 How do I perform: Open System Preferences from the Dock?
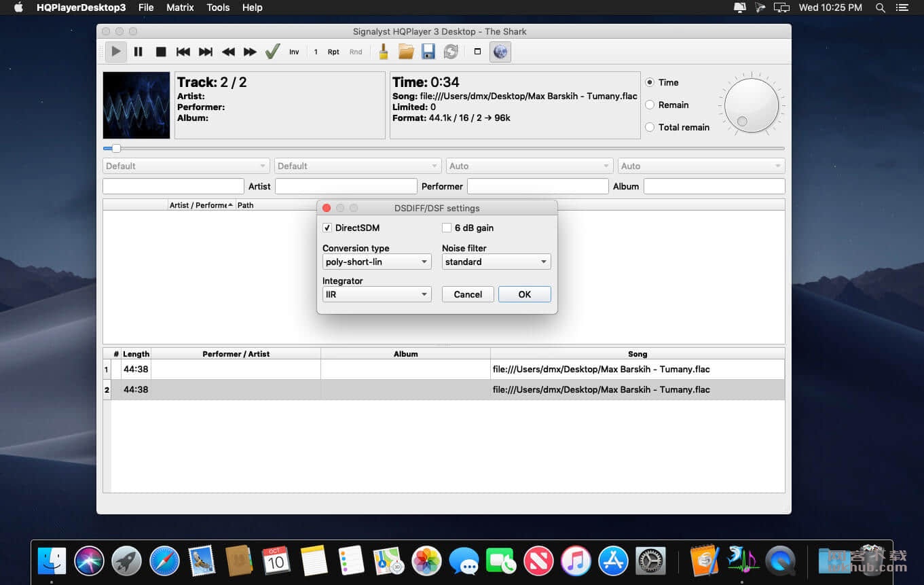coord(650,561)
